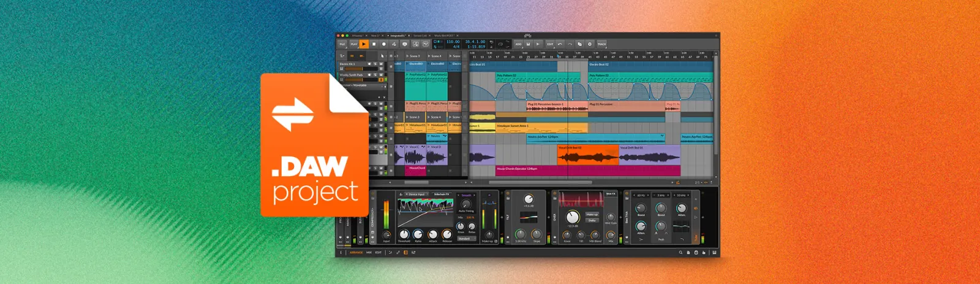Open Sidechain FX chain in compressor

coord(442,194)
